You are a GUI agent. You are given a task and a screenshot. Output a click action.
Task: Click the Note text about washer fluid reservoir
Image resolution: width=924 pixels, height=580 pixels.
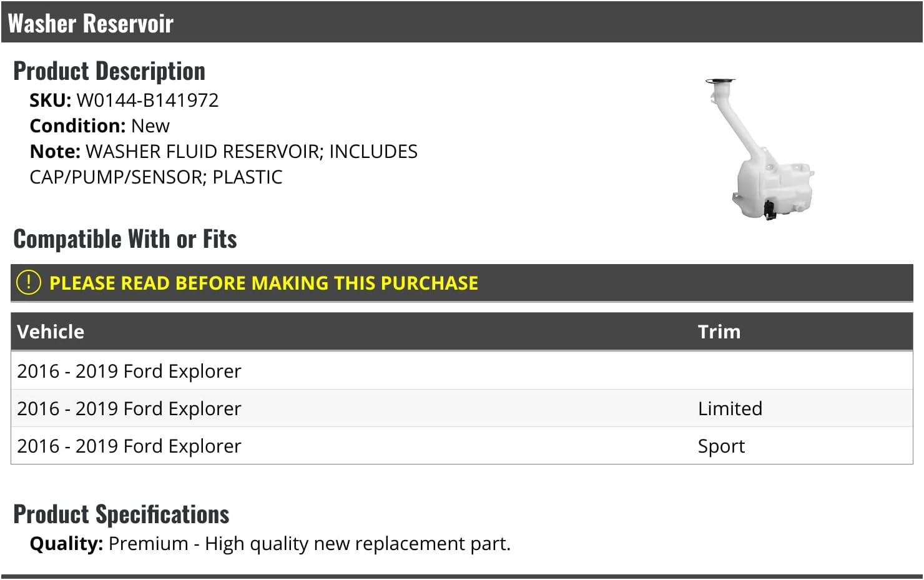pyautogui.click(x=250, y=152)
